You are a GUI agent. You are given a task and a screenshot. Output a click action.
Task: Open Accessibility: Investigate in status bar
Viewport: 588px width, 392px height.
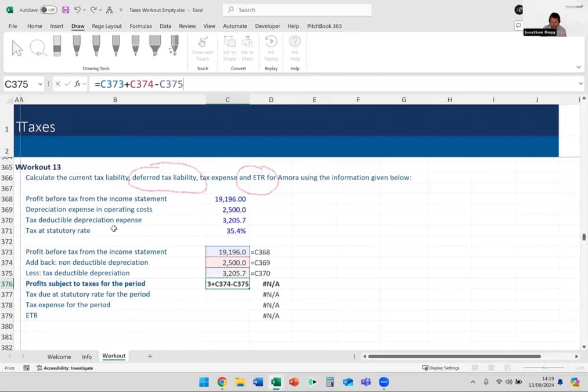click(65, 368)
